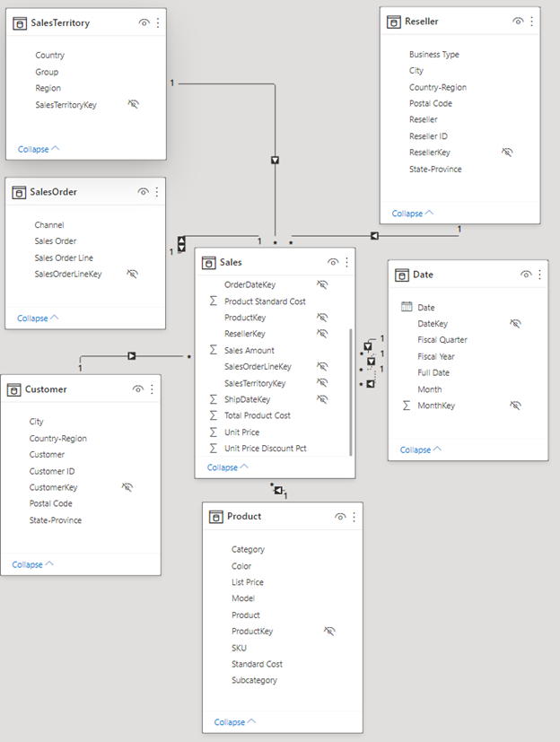Toggle visibility of SalesOrder table
This screenshot has height=742, width=560.
(x=144, y=192)
